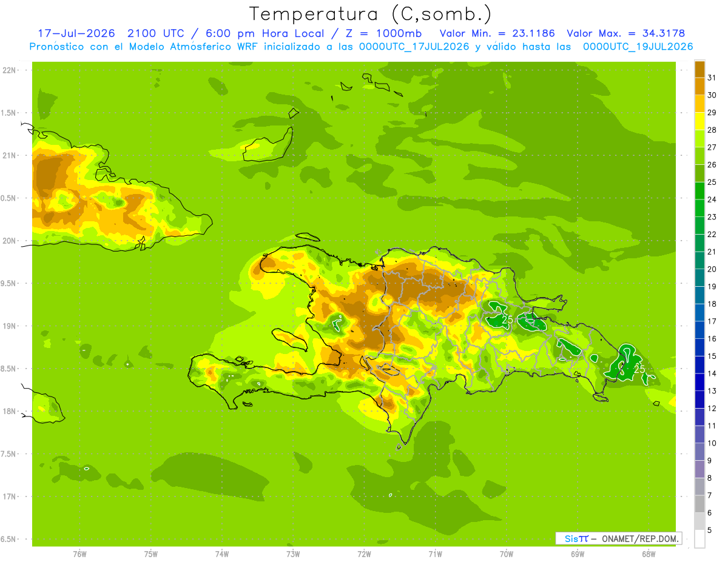Click "0000UTC_17JUL2026" initialization time text

[414, 47]
